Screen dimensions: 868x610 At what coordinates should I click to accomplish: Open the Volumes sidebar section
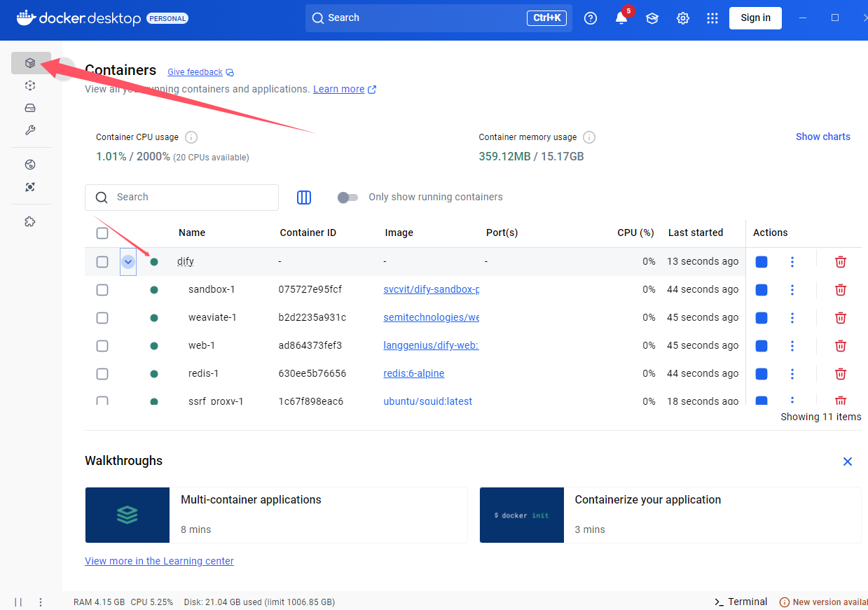tap(30, 108)
